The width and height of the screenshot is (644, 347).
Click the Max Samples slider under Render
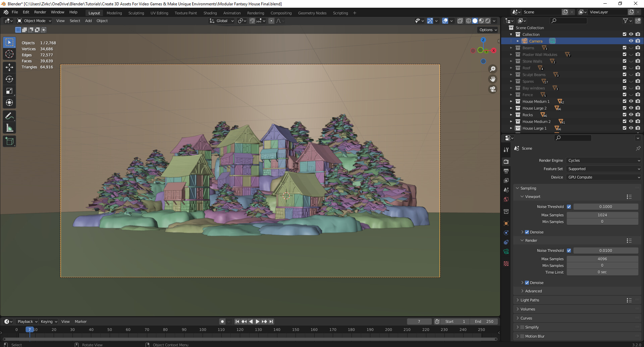point(602,259)
